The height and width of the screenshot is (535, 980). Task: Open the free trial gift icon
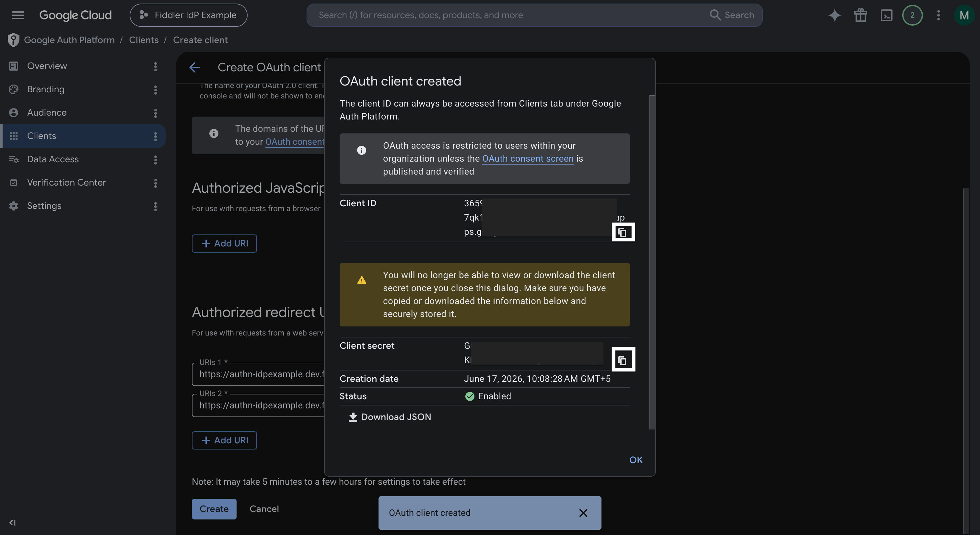860,15
